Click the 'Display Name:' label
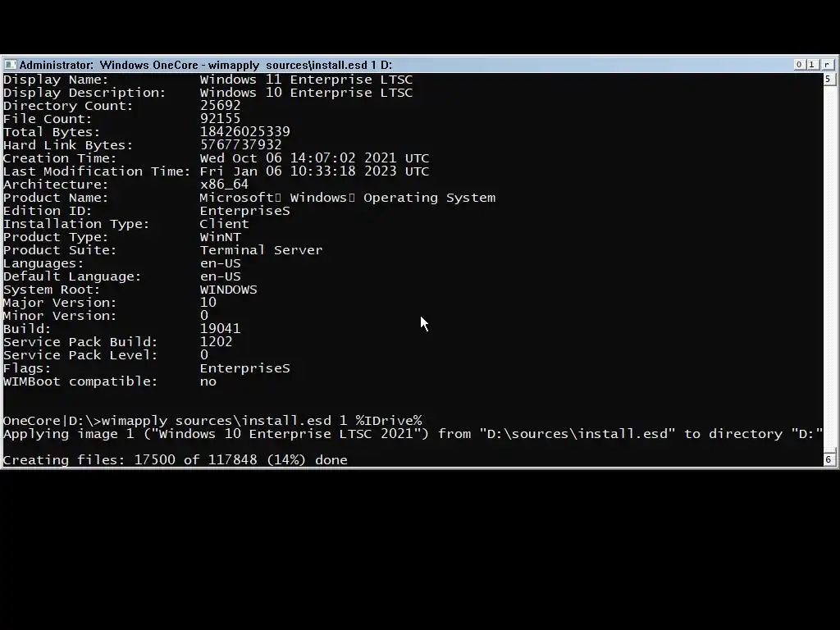The height and width of the screenshot is (630, 840). click(x=56, y=80)
